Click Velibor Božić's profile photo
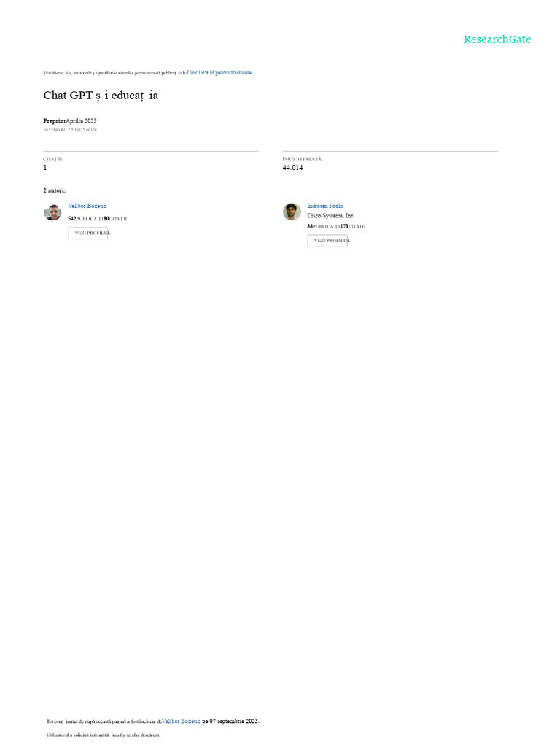The image size is (560, 747). (x=52, y=212)
